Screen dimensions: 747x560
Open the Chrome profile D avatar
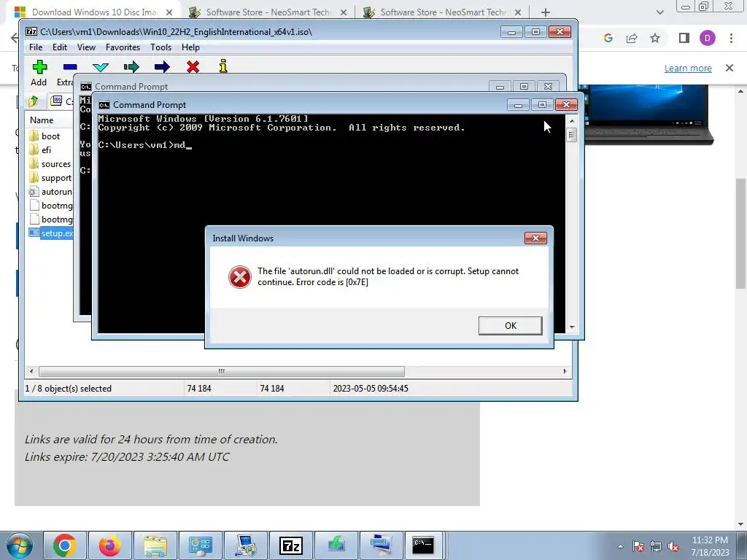pyautogui.click(x=708, y=38)
